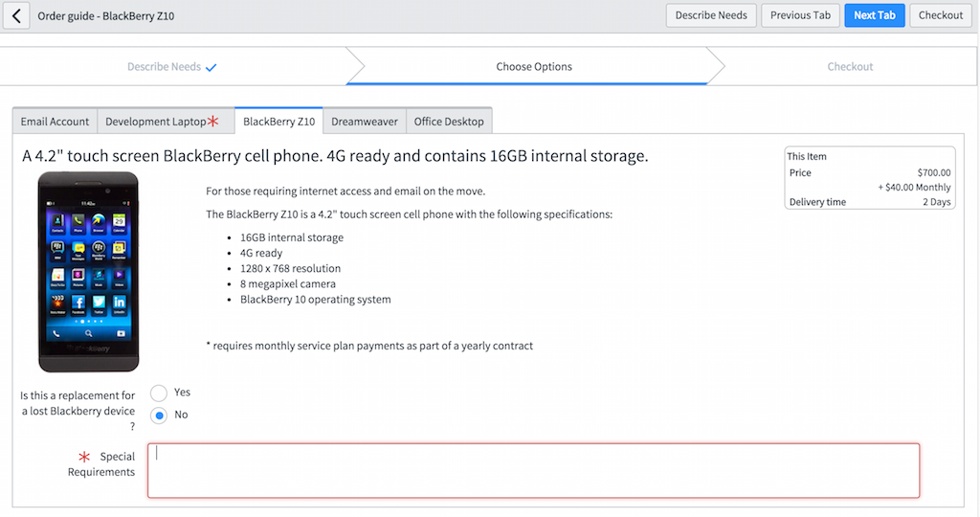
Task: Click the Special Requirements text field
Action: click(x=534, y=471)
